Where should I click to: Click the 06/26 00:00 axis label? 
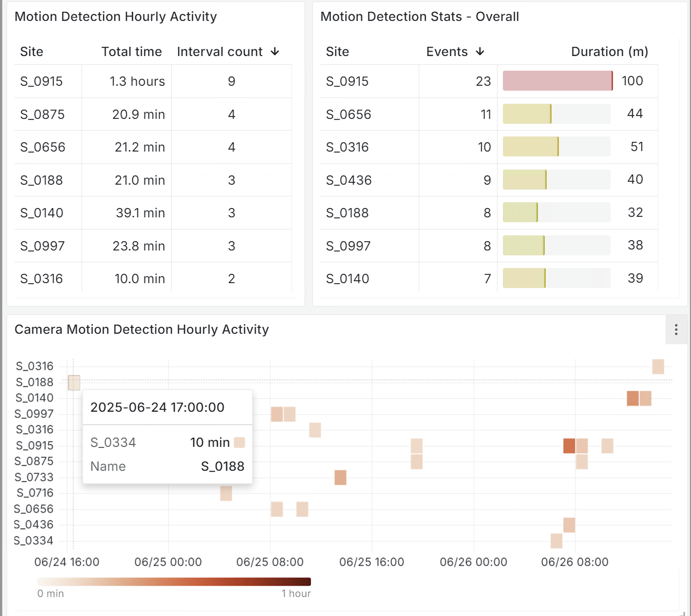[473, 562]
